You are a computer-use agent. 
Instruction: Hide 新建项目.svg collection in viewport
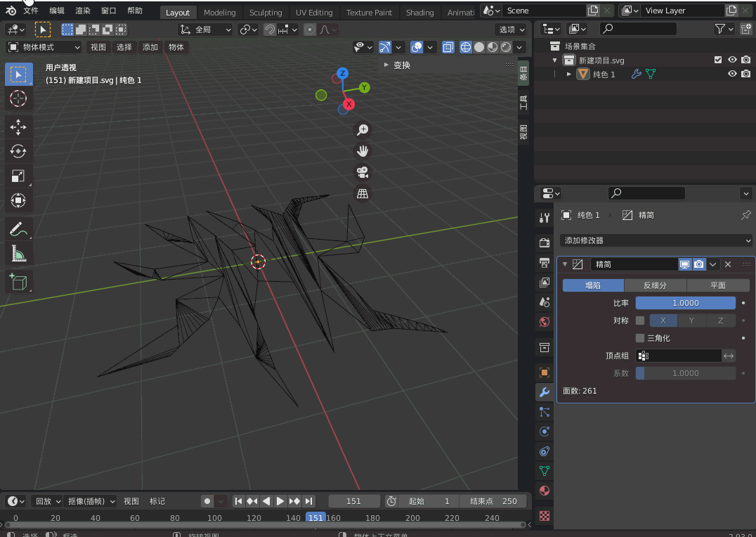tap(732, 60)
